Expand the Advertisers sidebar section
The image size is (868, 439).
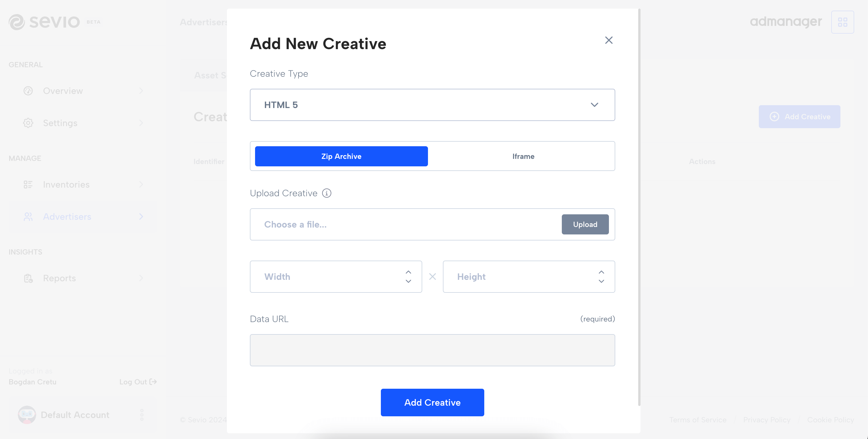click(x=141, y=217)
